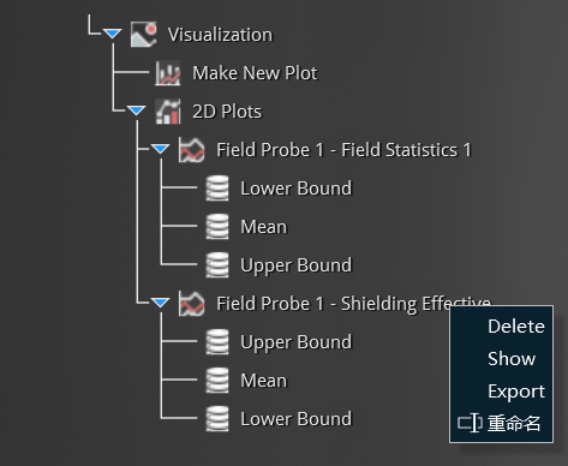Image resolution: width=568 pixels, height=466 pixels.
Task: Click the 2D Plots bar chart icon
Action: coord(168,111)
